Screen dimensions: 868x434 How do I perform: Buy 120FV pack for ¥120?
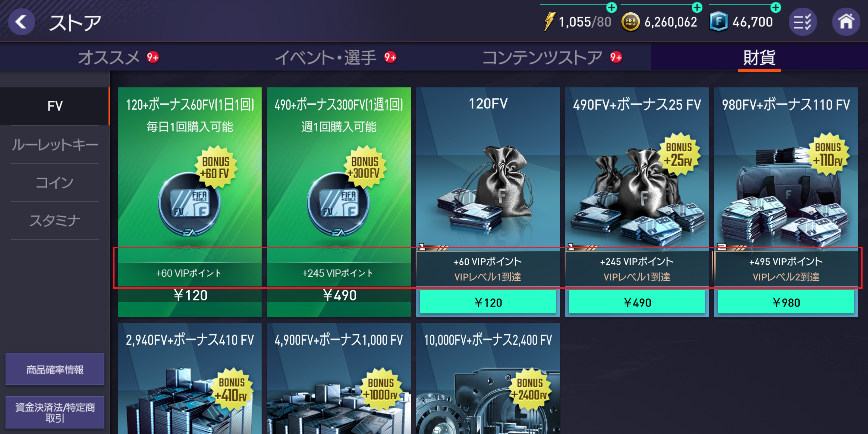coord(488,302)
